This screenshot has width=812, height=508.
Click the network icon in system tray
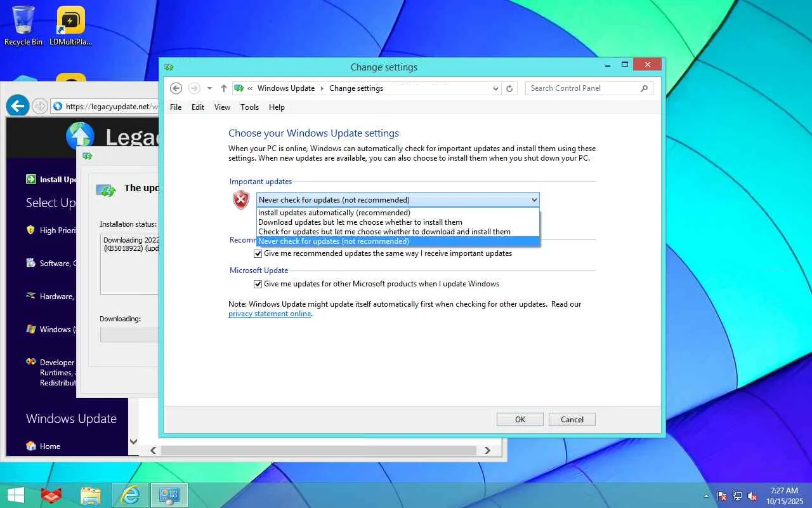(737, 496)
